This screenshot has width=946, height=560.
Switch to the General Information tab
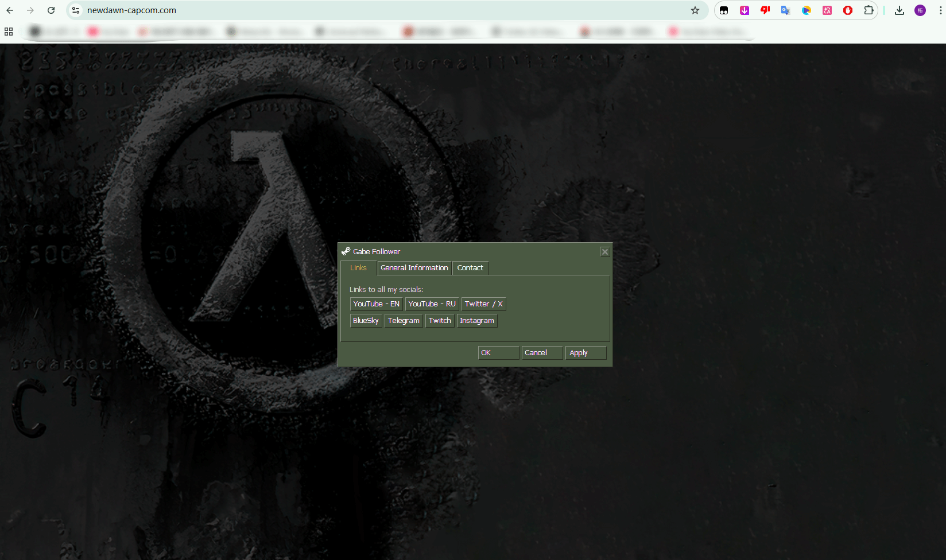click(414, 268)
